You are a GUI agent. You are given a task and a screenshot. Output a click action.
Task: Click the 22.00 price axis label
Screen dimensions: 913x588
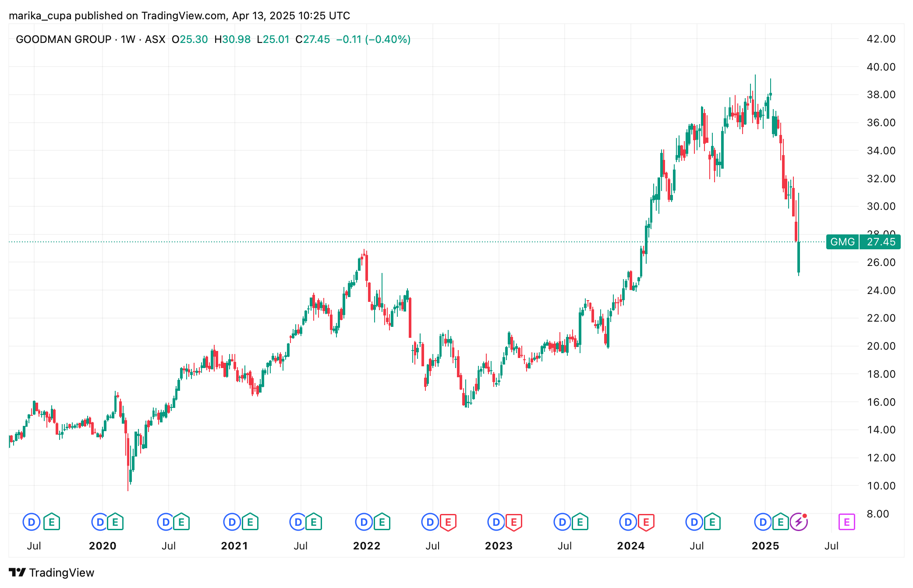coord(881,318)
